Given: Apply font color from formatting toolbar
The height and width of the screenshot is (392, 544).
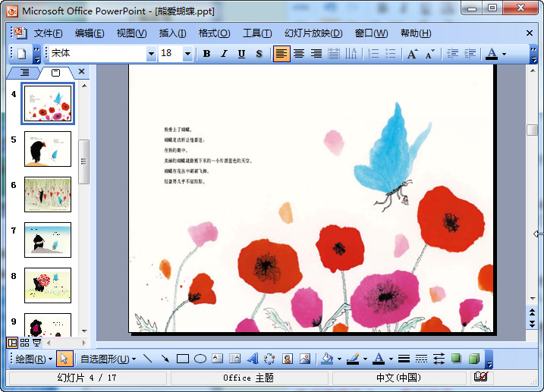Looking at the screenshot, I should 491,54.
